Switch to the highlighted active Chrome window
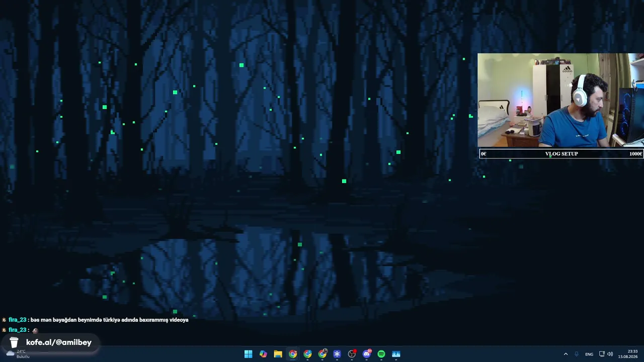This screenshot has height=362, width=644. [293, 354]
